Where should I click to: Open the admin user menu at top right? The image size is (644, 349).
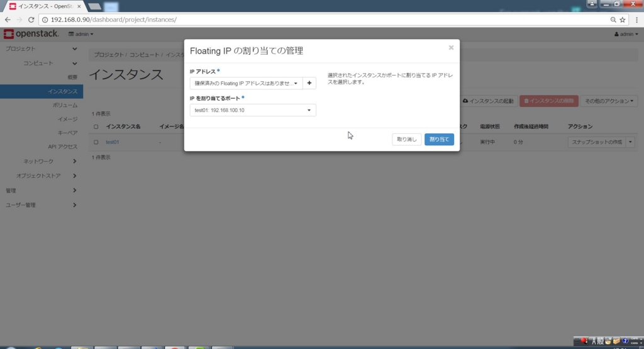coord(626,34)
